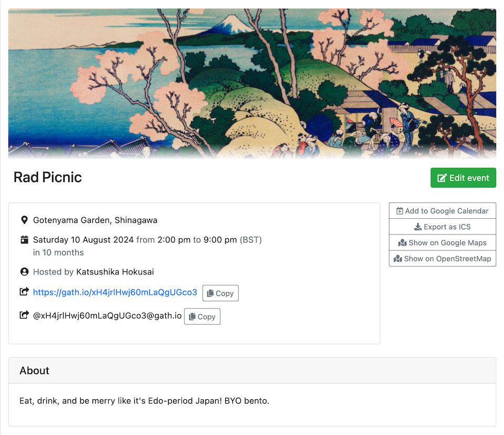Click the share icon beside the event email address
504x435 pixels.
24,315
